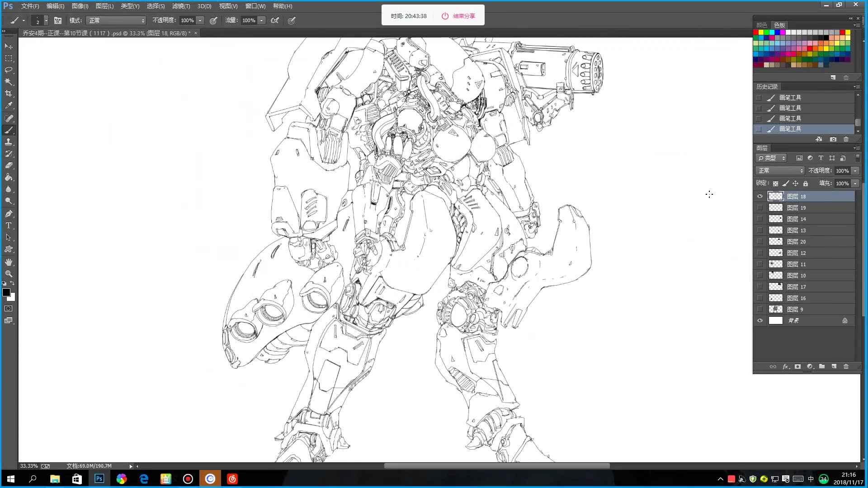
Task: Open layer blend mode 正常 dropdown
Action: (x=780, y=170)
